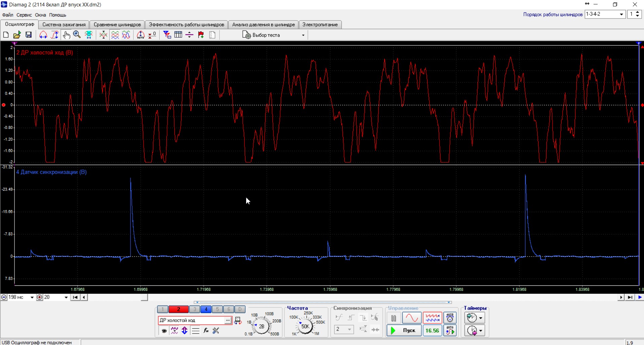This screenshot has height=345, width=644.
Task: Switch to Эффективность работы цилиндров tab
Action: pyautogui.click(x=186, y=25)
